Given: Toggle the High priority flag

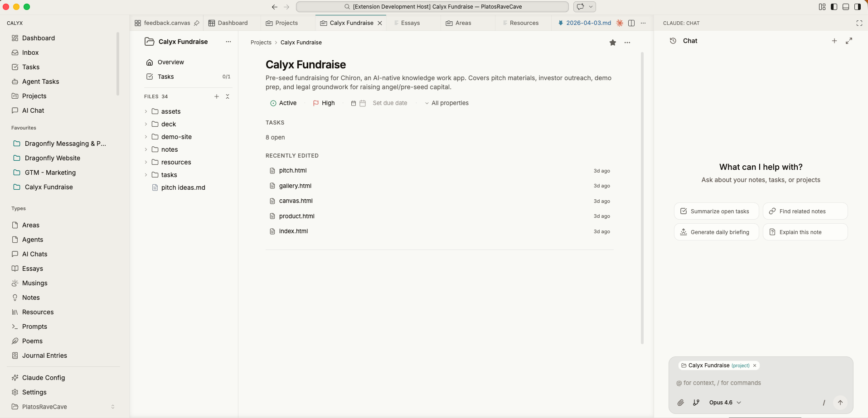Looking at the screenshot, I should [x=324, y=103].
